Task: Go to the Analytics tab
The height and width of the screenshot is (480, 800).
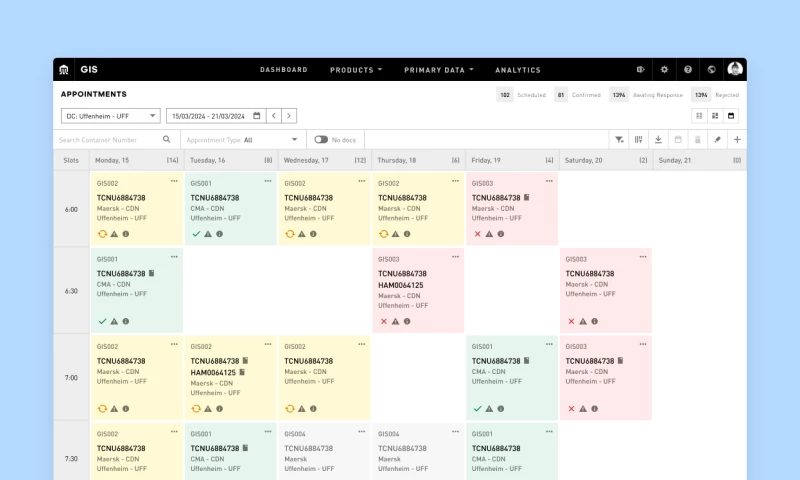Action: (517, 70)
